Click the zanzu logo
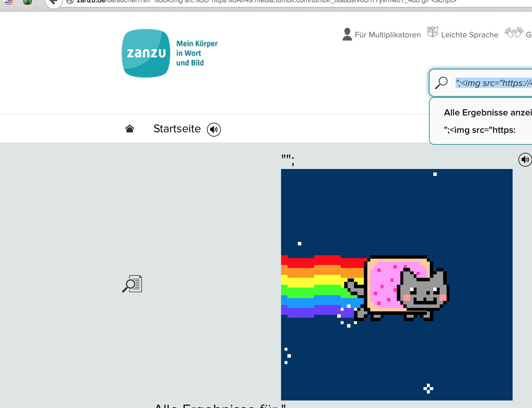 pos(146,53)
